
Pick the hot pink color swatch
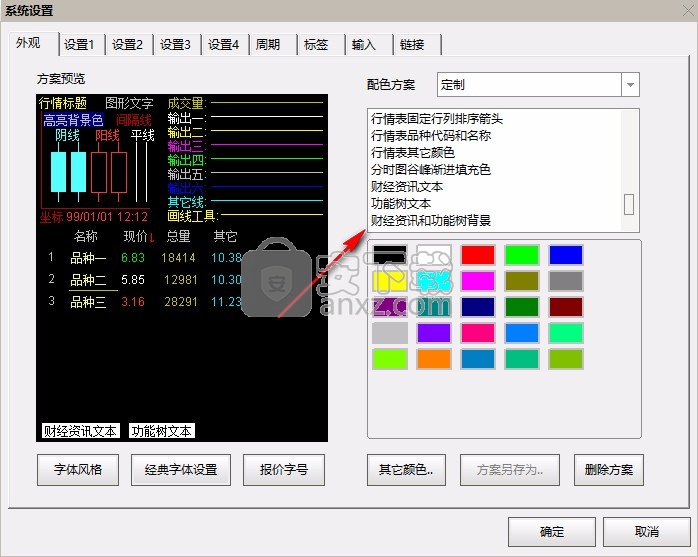tap(478, 333)
